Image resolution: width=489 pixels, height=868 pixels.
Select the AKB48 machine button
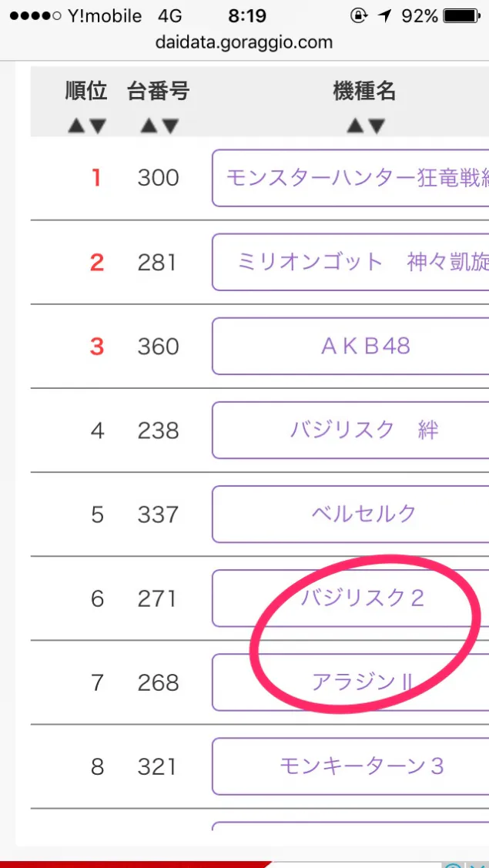point(350,346)
